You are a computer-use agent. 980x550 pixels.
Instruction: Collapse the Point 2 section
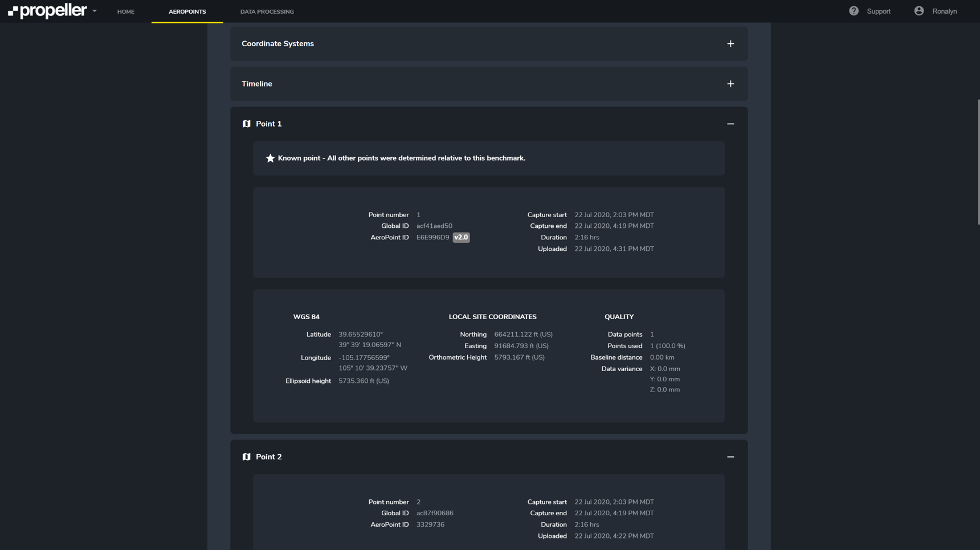pyautogui.click(x=730, y=457)
